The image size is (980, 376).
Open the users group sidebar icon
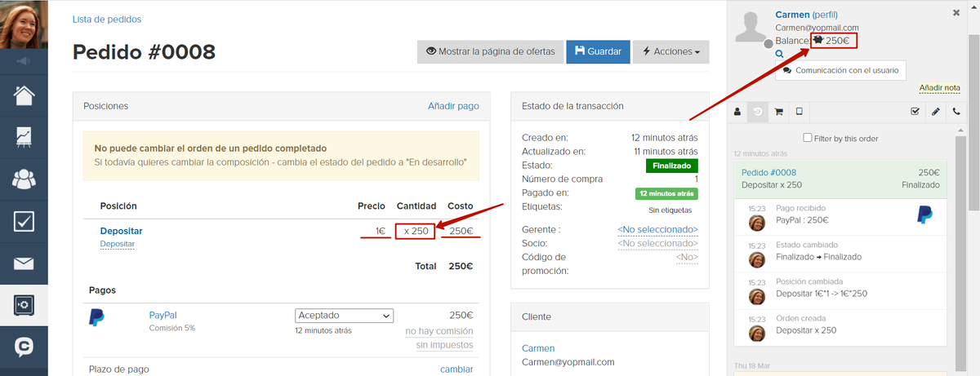pos(24,179)
